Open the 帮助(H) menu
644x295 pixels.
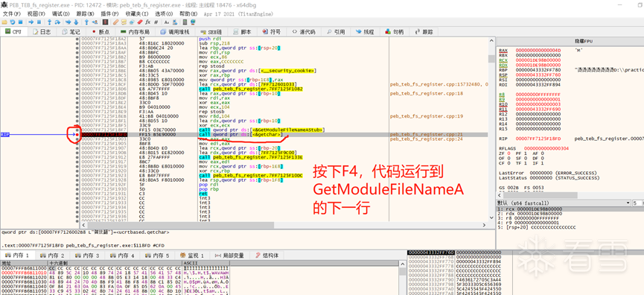pyautogui.click(x=188, y=13)
